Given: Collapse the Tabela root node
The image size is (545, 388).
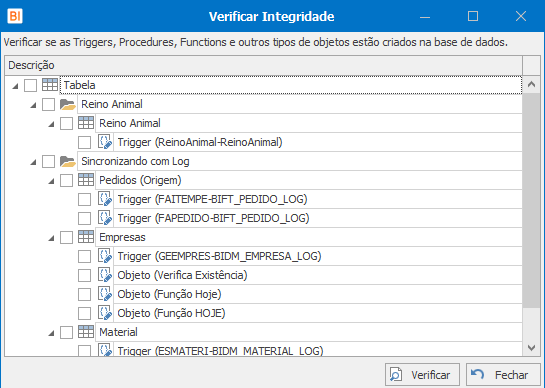Looking at the screenshot, I should [x=15, y=86].
